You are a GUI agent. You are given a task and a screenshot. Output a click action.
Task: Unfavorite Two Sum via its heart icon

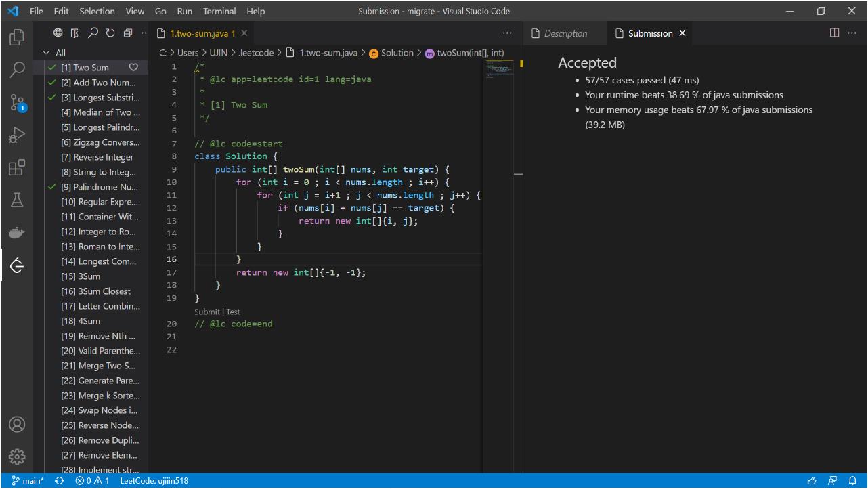coord(133,67)
